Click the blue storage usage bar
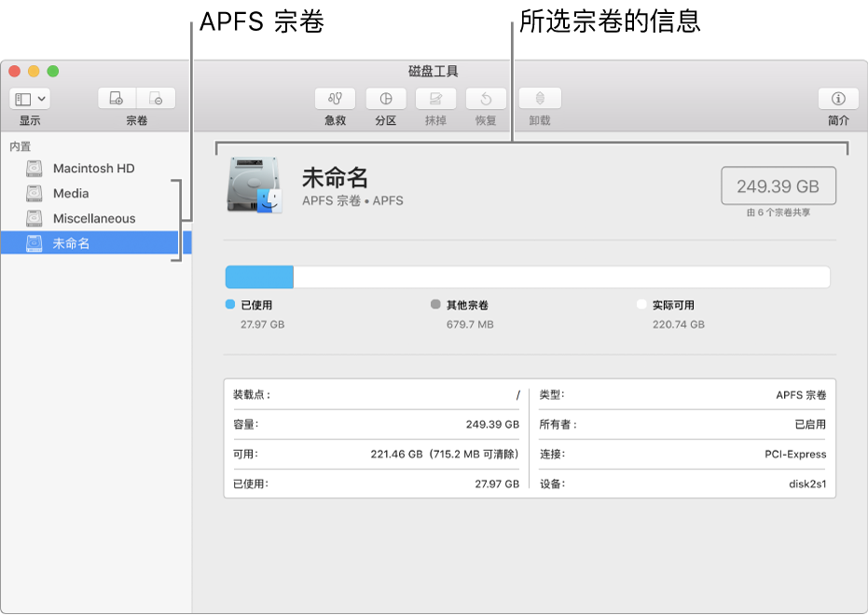This screenshot has width=868, height=615. point(256,276)
